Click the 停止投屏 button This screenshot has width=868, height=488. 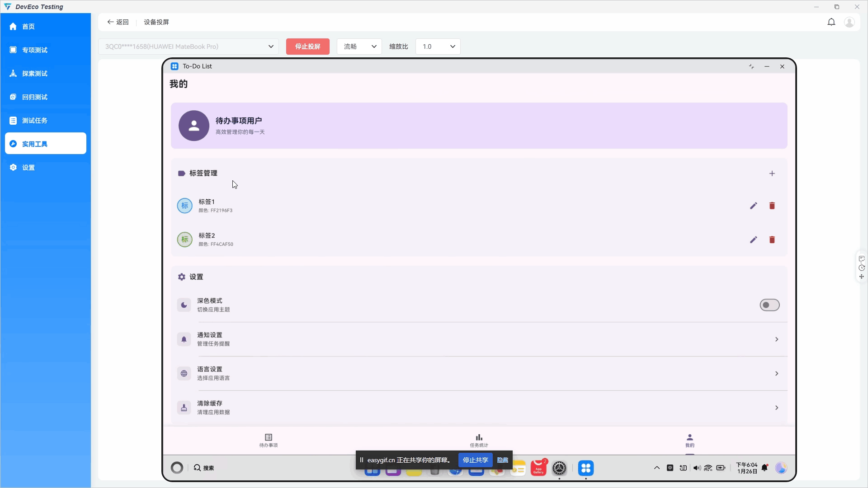(308, 46)
